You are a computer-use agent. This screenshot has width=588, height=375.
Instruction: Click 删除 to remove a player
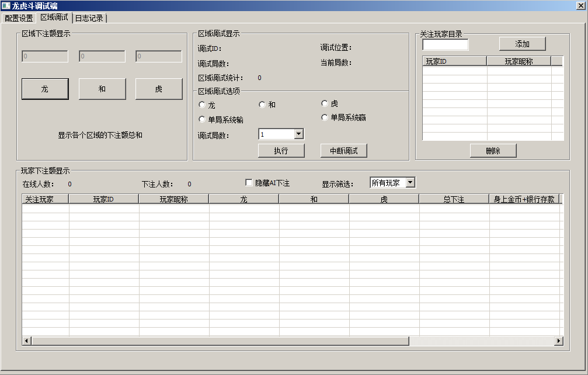click(x=493, y=150)
